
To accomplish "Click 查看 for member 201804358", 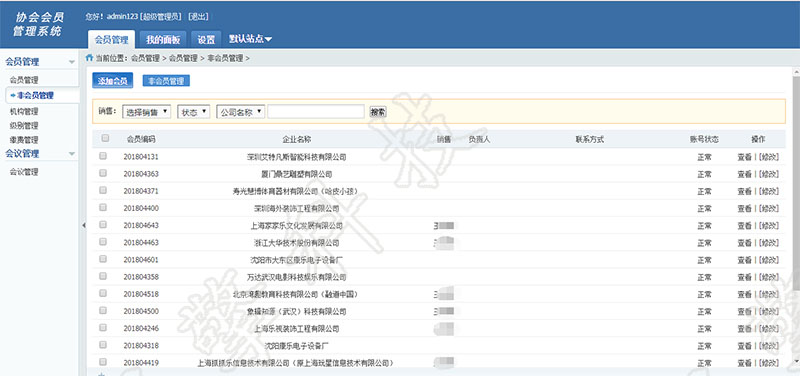I will (x=744, y=278).
